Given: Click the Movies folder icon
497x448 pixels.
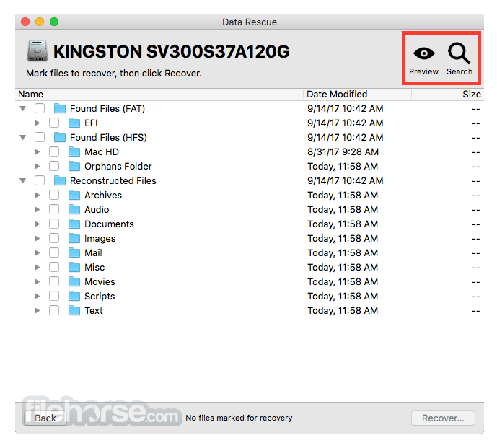Looking at the screenshot, I should point(74,281).
